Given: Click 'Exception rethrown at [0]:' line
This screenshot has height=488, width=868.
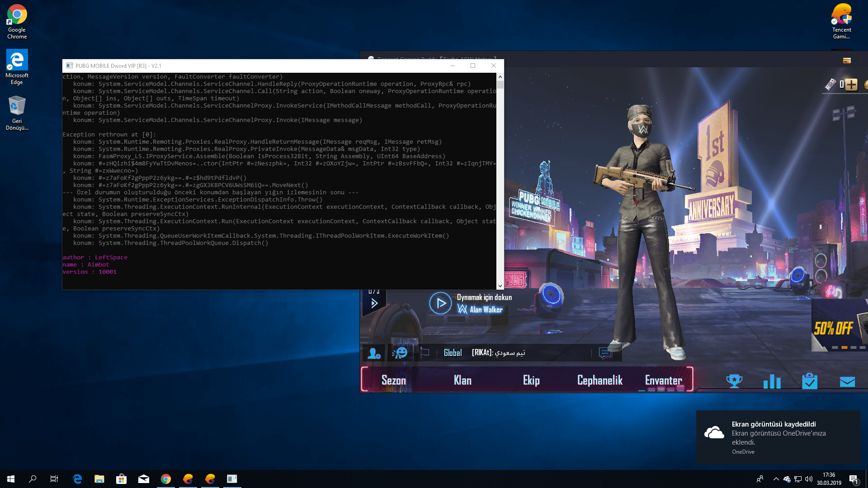Looking at the screenshot, I should 109,135.
